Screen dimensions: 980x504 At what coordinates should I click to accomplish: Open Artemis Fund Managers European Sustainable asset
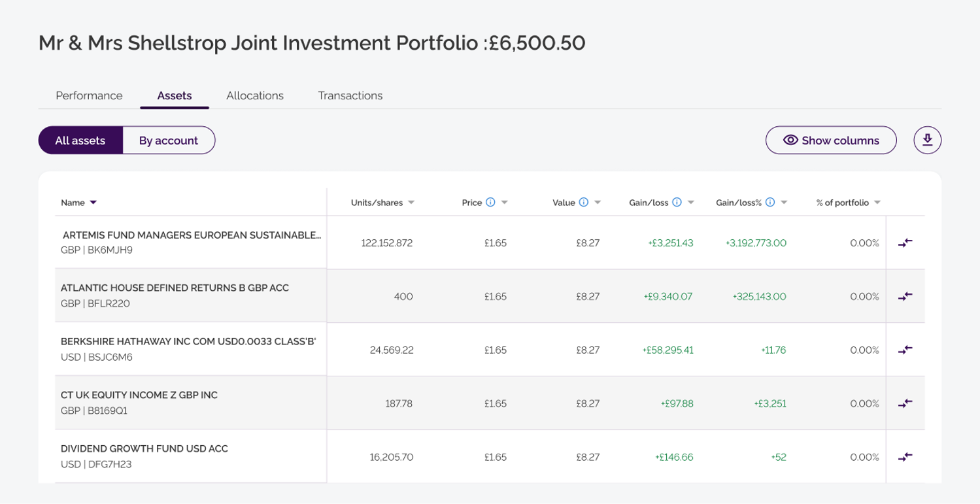tap(191, 235)
